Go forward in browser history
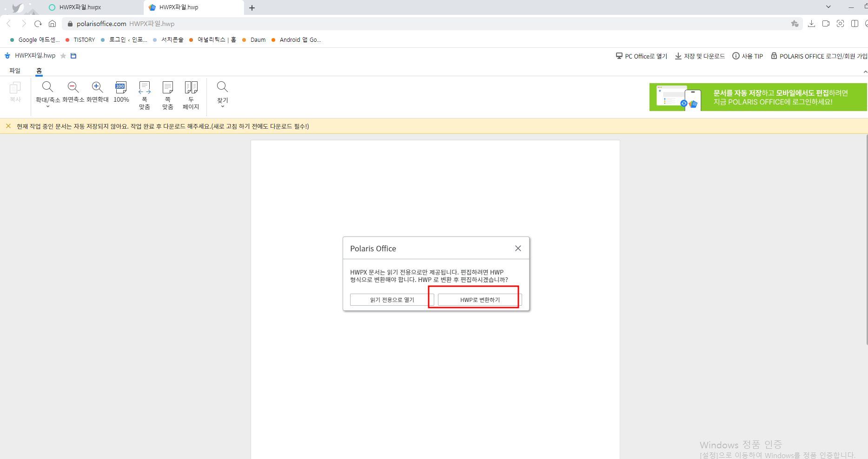868x459 pixels. pyautogui.click(x=24, y=24)
